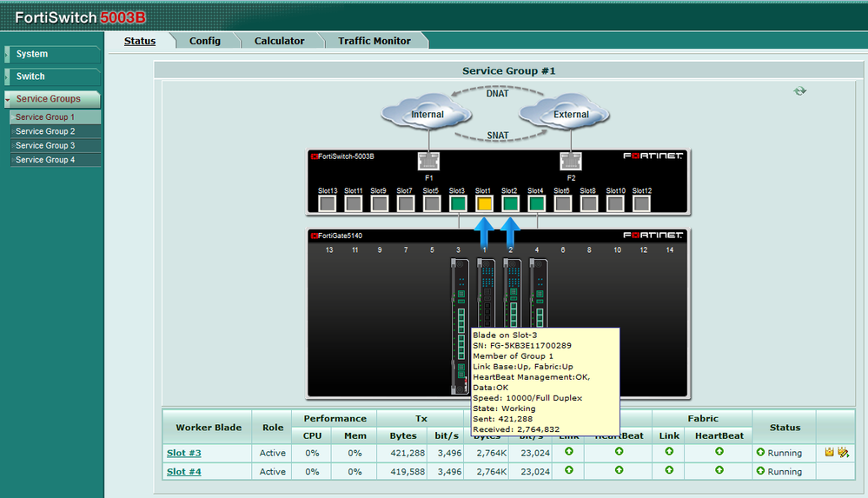
Task: Select Service Group 2 in sidebar
Action: pyautogui.click(x=45, y=131)
